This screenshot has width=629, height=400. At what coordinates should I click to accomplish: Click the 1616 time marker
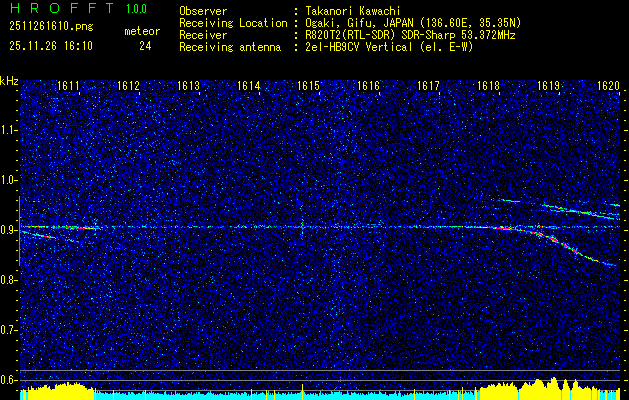pos(368,86)
